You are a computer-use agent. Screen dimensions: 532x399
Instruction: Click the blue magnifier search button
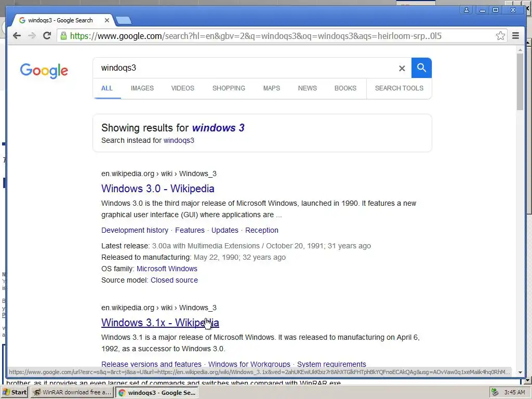pyautogui.click(x=421, y=68)
